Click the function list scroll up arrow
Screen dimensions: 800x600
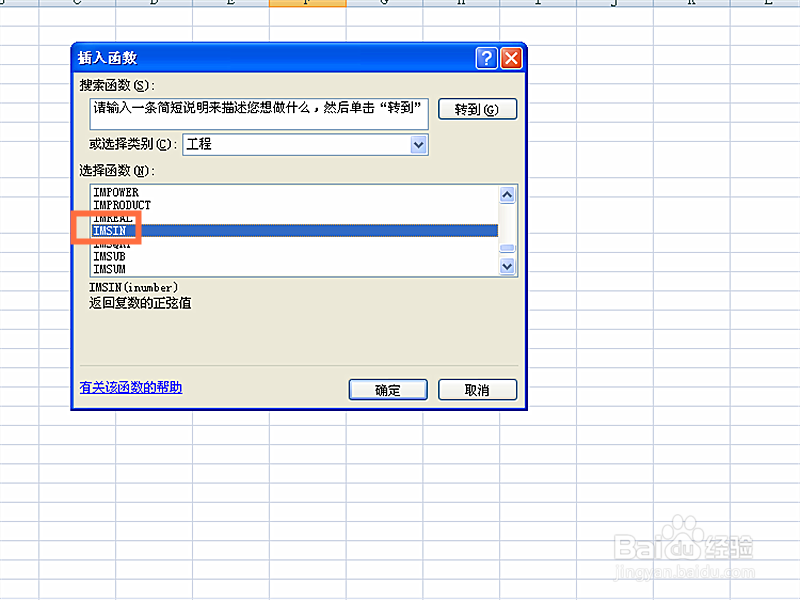(x=507, y=195)
